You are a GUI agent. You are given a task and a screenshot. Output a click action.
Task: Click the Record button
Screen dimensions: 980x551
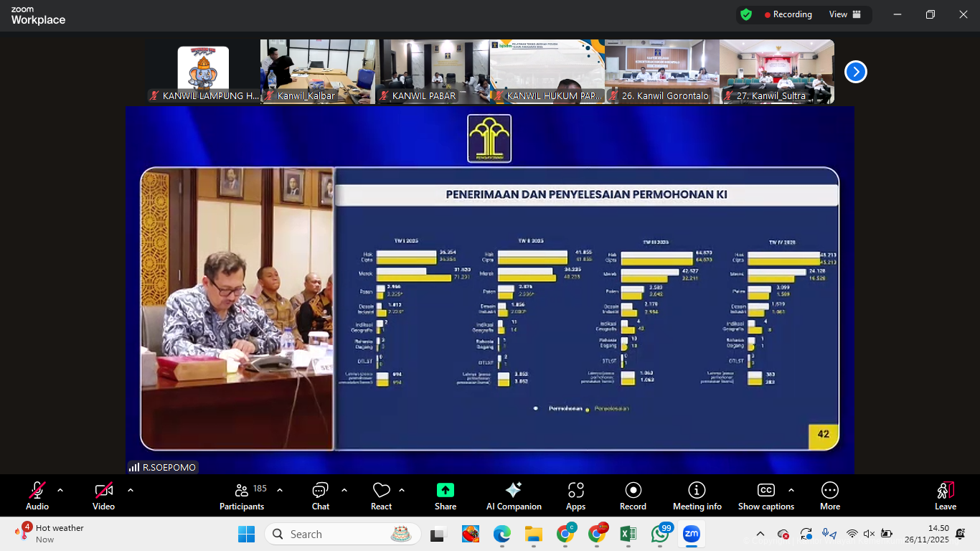(x=633, y=496)
